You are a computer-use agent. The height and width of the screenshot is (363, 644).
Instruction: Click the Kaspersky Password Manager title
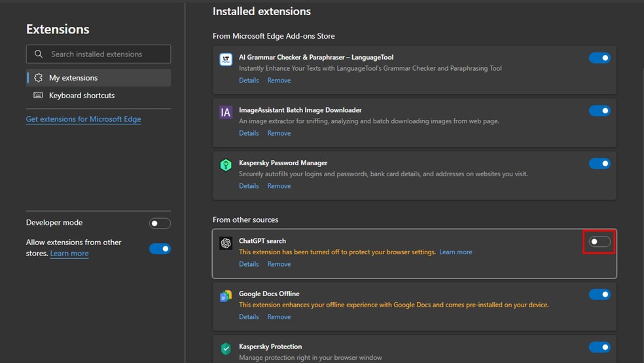tap(283, 162)
